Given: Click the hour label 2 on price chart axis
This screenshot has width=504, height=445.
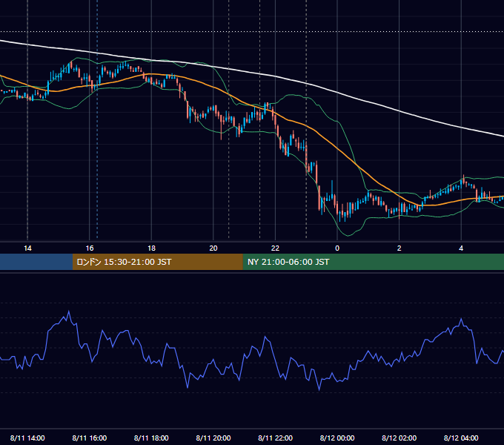Looking at the screenshot, I should [399, 248].
